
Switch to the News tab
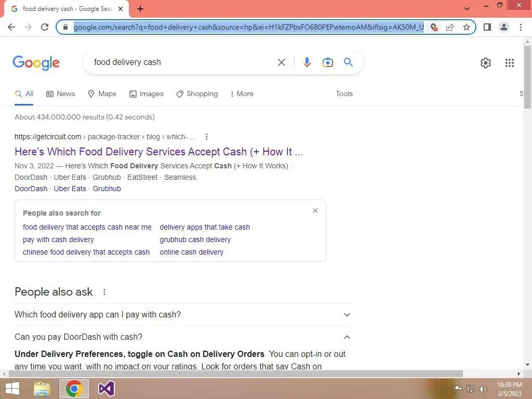pyautogui.click(x=61, y=94)
